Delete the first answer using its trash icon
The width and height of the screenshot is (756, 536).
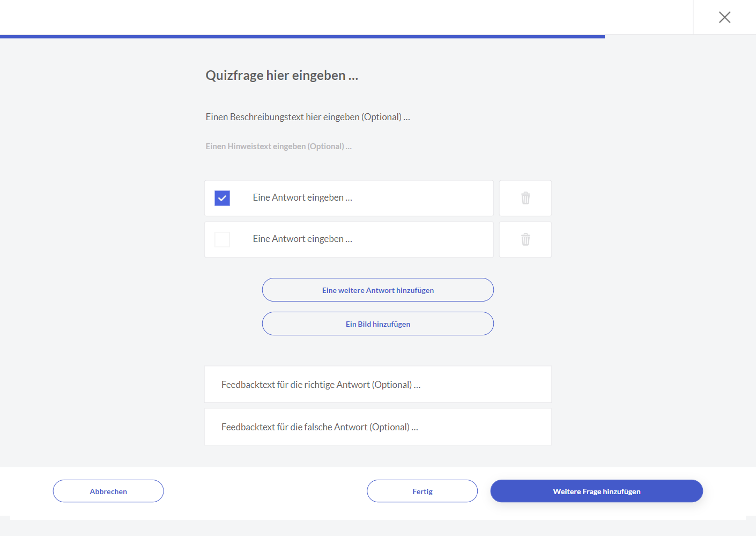525,198
